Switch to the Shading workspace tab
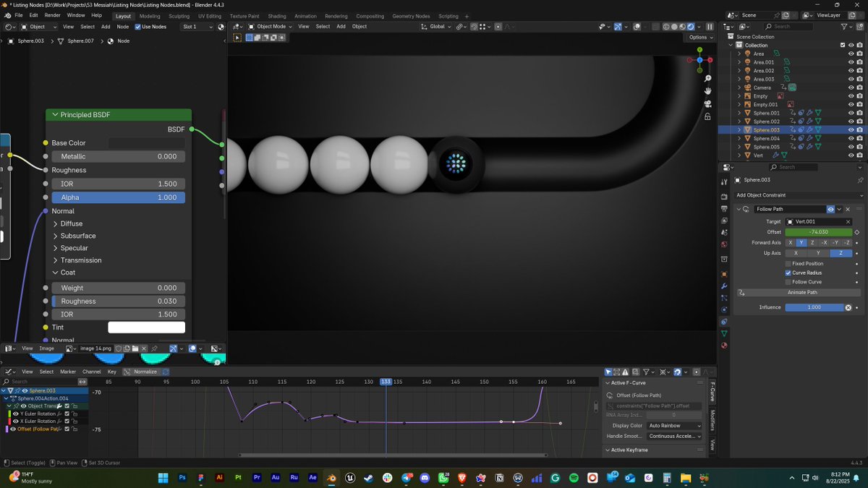This screenshot has width=868, height=488. pyautogui.click(x=277, y=16)
